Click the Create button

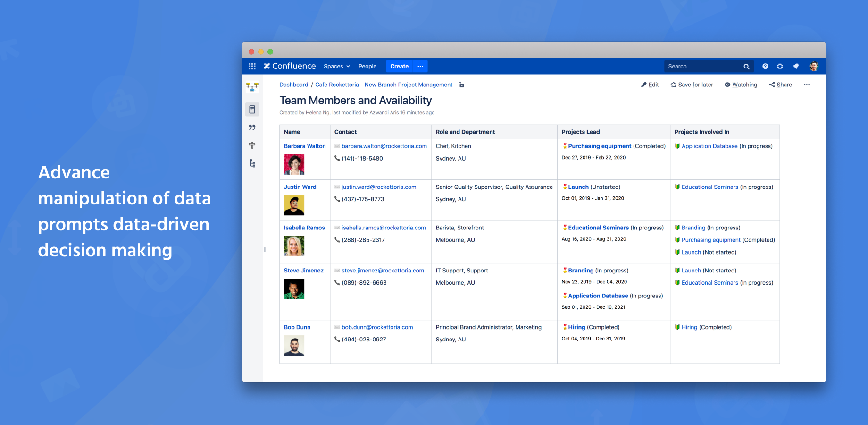point(400,67)
